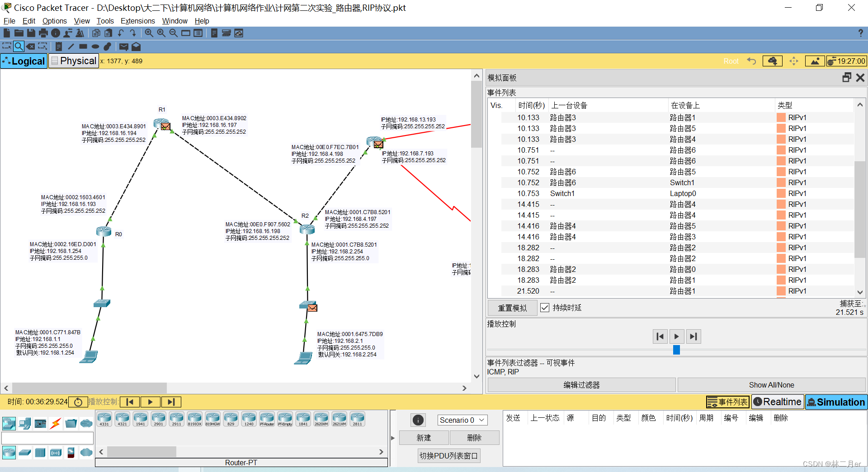
Task: Pick the PT-Router device model
Action: (x=267, y=419)
